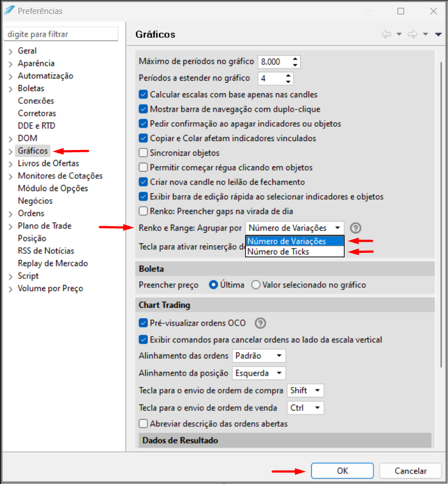Click the OK button
This screenshot has height=484, width=448.
pyautogui.click(x=342, y=471)
